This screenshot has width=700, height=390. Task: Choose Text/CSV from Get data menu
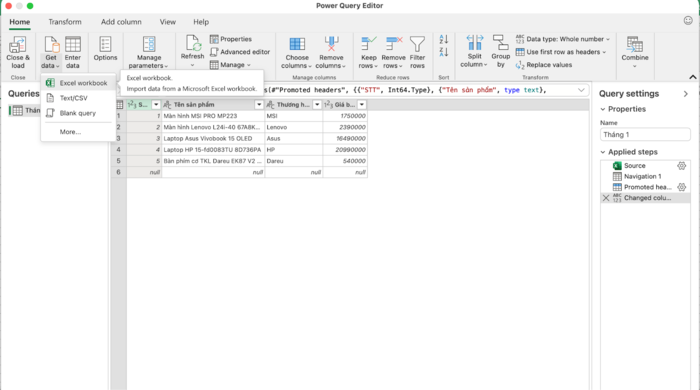tap(78, 98)
